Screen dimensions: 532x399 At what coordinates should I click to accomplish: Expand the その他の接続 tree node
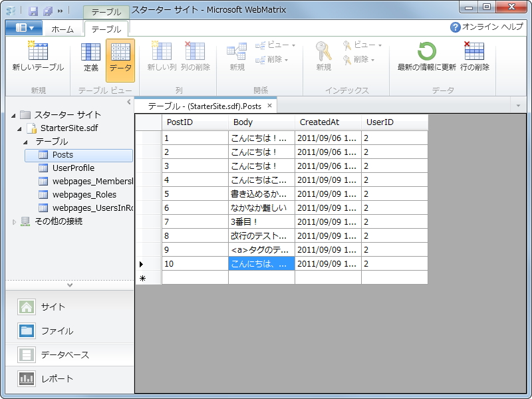[x=14, y=222]
